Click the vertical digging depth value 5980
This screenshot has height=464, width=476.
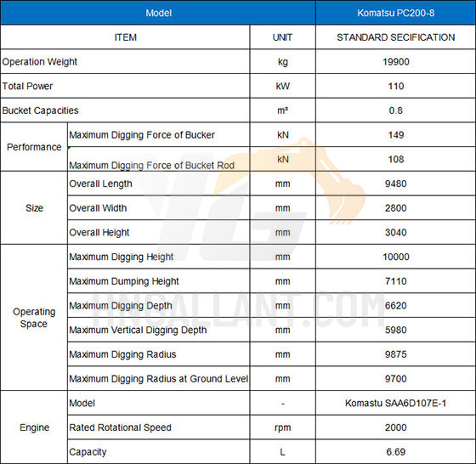396,330
